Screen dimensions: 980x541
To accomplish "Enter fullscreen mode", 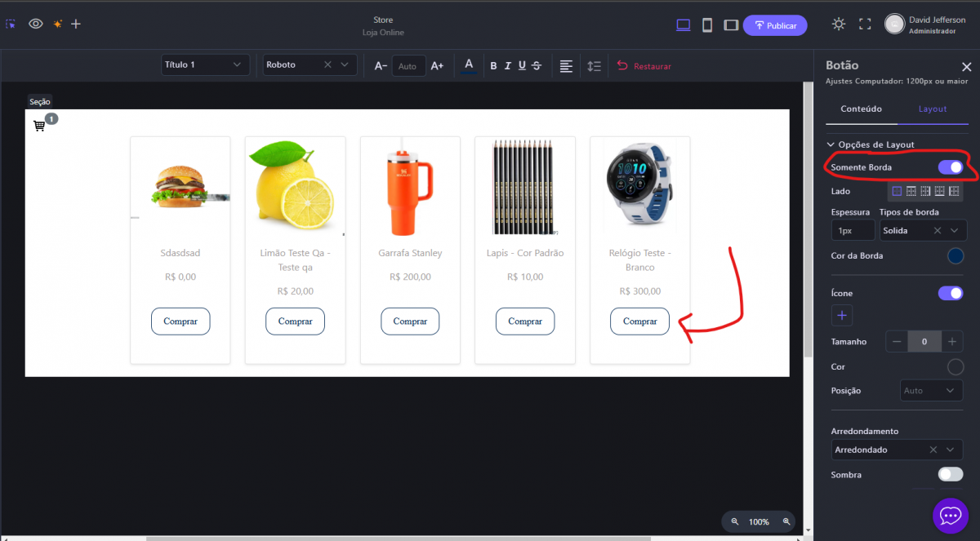I will pos(865,24).
